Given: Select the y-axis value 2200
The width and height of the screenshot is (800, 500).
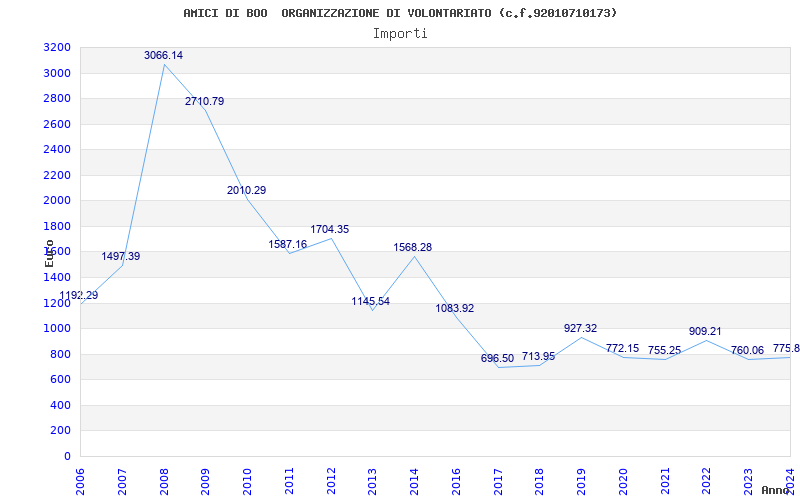Looking at the screenshot, I should click(57, 176).
